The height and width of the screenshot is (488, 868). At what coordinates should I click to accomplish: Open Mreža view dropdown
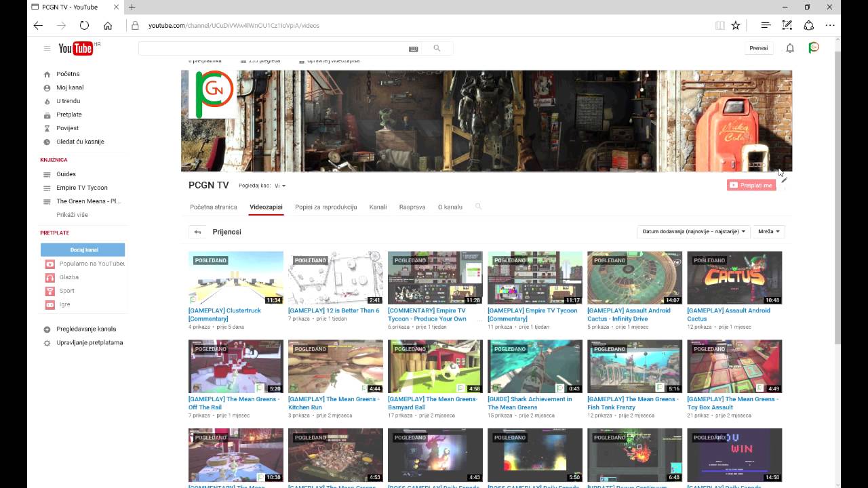pyautogui.click(x=768, y=231)
